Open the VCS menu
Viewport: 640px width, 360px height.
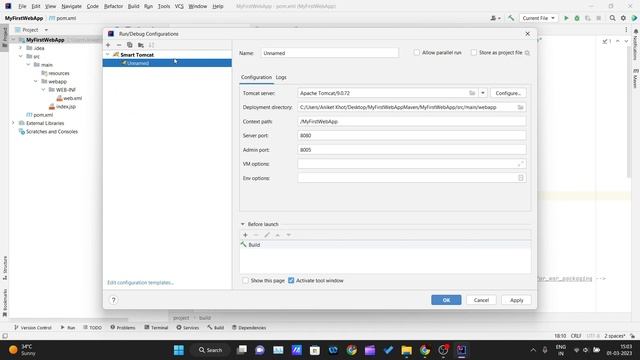point(179,6)
